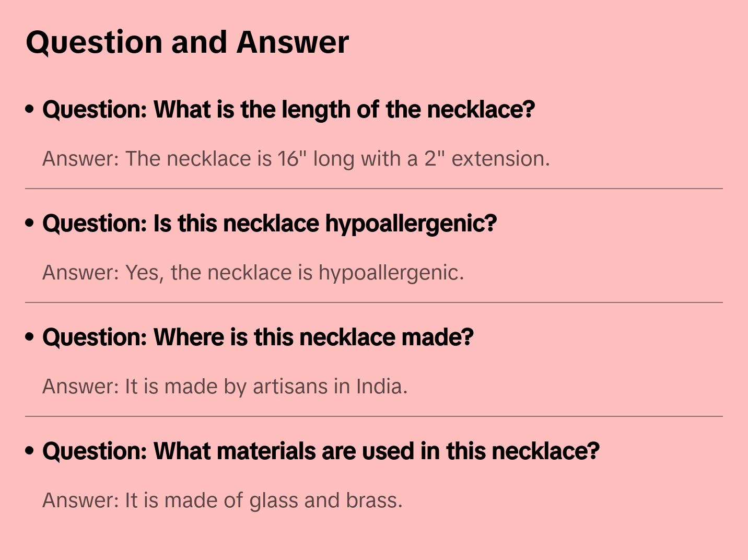Click the bullet beside the hypoallergenic question

click(30, 224)
